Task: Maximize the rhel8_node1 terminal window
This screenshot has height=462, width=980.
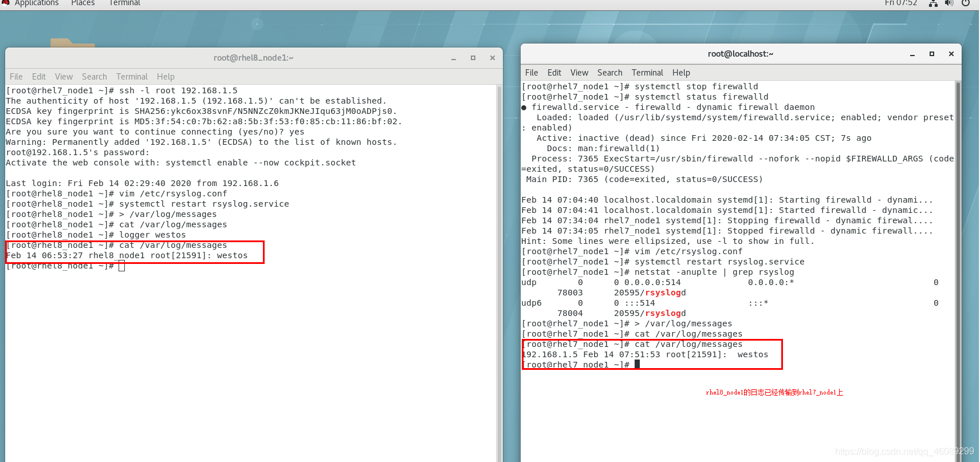Action: click(x=473, y=58)
